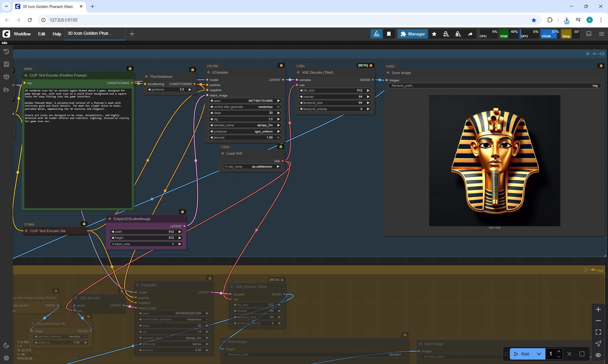Click the share arrow toolbar icon
The image size is (608, 364).
click(x=470, y=34)
